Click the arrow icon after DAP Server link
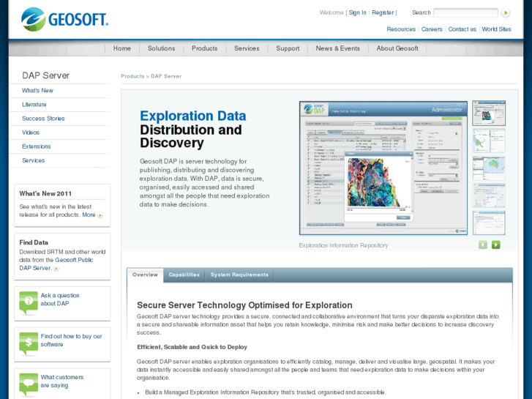The image size is (532, 399). (56, 269)
